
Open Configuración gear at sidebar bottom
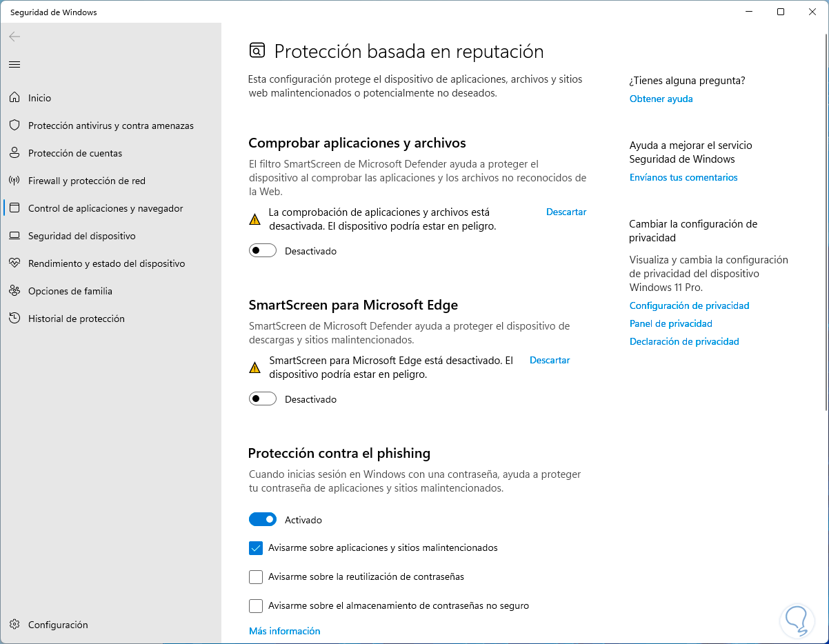click(x=14, y=625)
